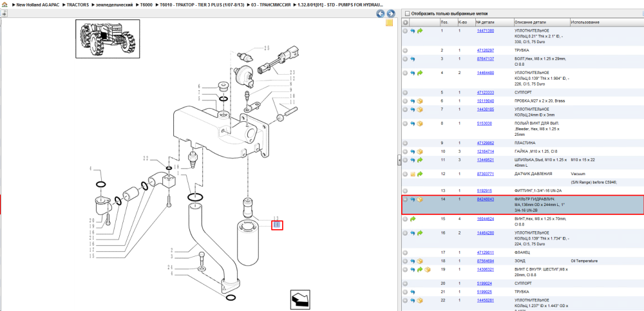Click the green arrow icon for part 14464480
Viewport: 644px width, 311px height.
420,73
